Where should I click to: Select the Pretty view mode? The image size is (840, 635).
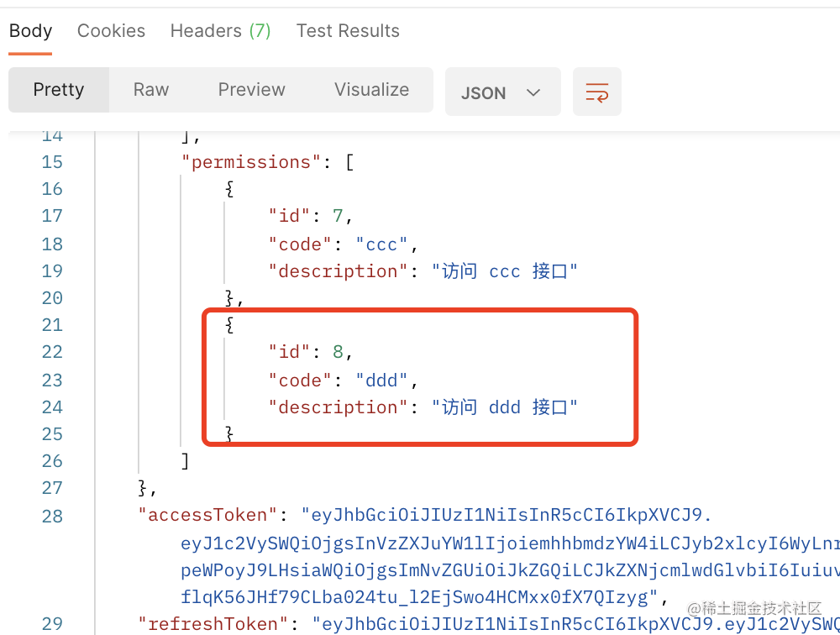pos(59,90)
